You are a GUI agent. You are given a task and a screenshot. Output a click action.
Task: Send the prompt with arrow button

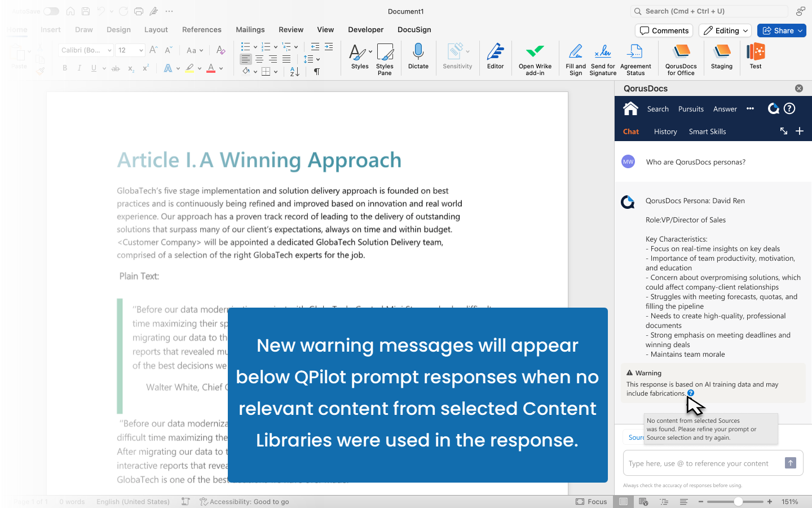791,463
